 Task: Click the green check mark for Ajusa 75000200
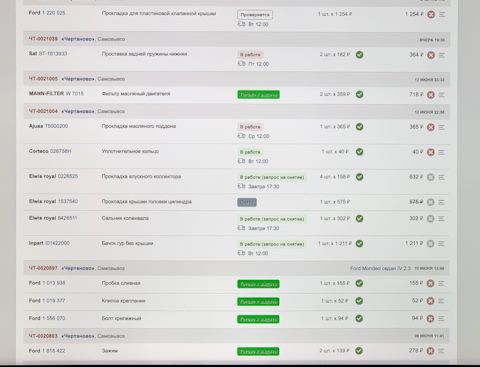[359, 127]
